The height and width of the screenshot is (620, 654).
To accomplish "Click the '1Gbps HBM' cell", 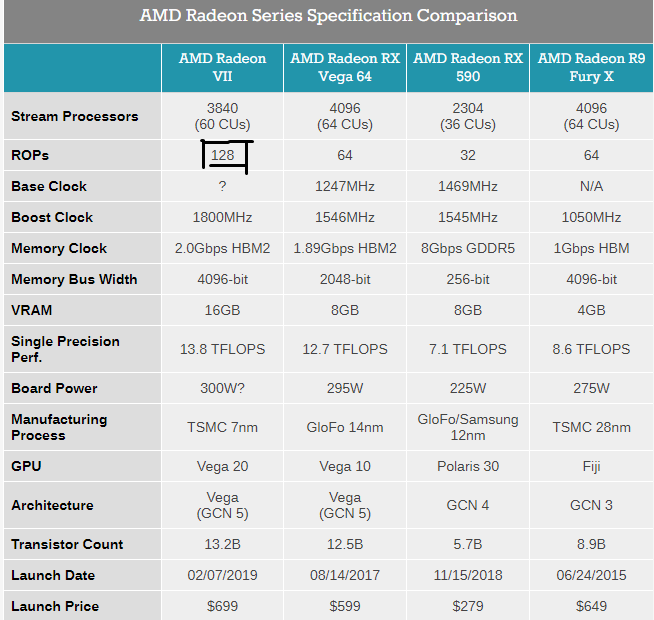I will pos(591,248).
